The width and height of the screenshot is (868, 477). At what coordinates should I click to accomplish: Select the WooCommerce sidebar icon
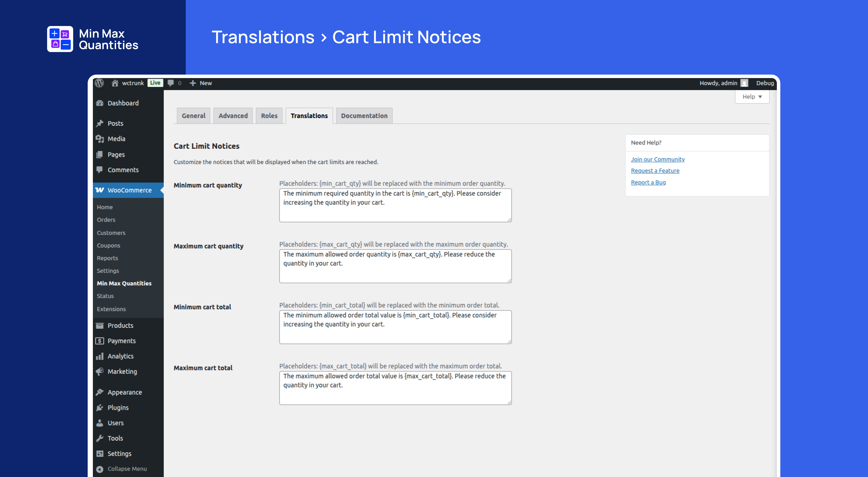click(x=100, y=190)
